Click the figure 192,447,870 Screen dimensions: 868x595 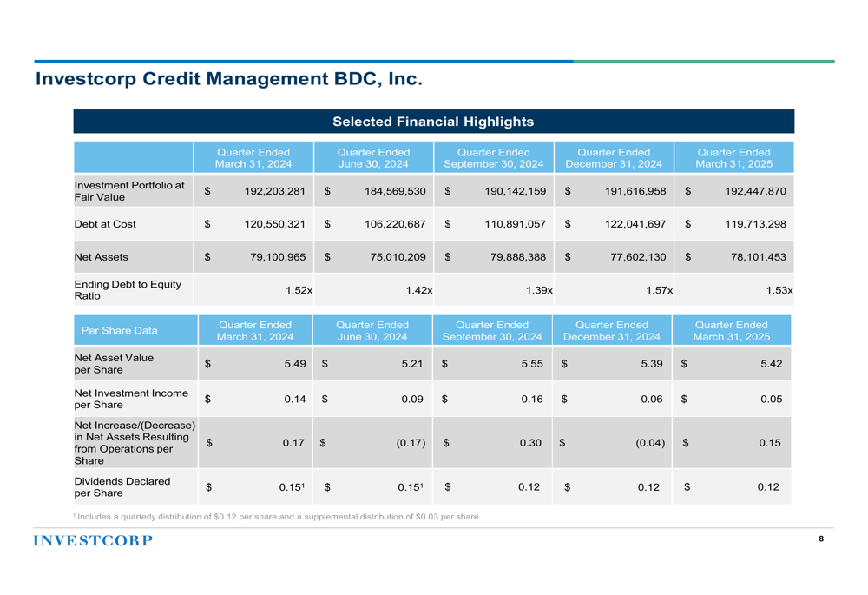756,191
